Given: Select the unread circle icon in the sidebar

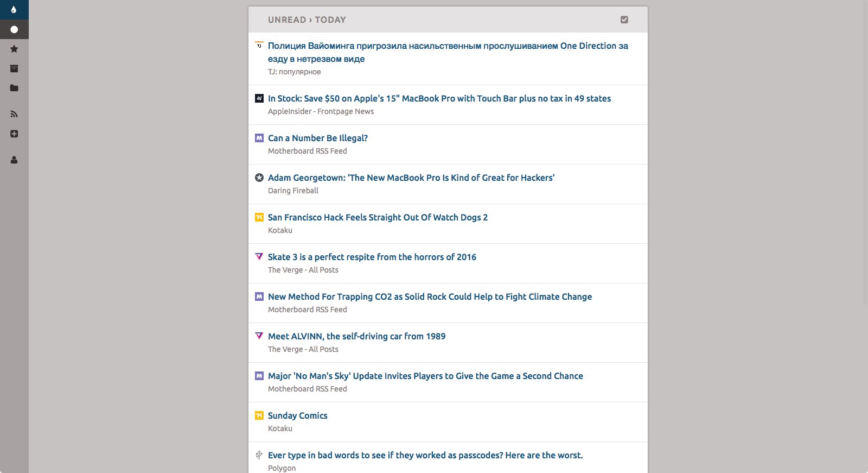Looking at the screenshot, I should point(14,29).
